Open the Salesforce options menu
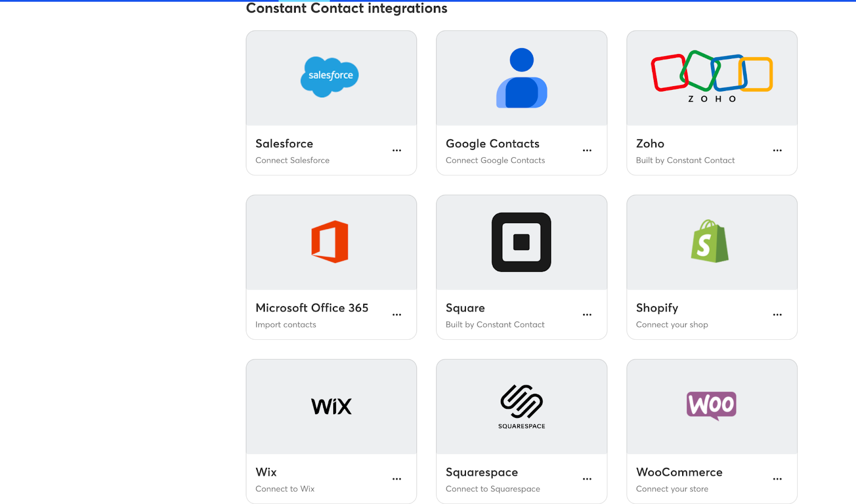The height and width of the screenshot is (504, 856). click(x=397, y=150)
